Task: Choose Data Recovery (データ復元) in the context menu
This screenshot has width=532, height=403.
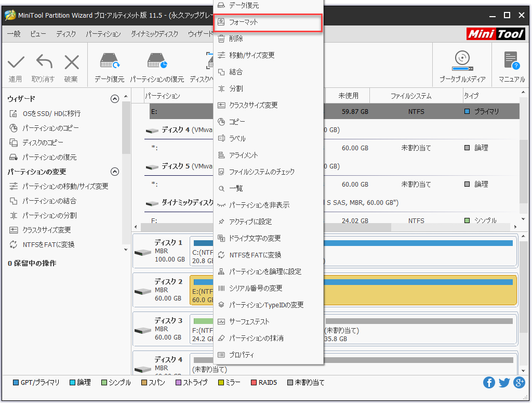Action: click(x=268, y=6)
